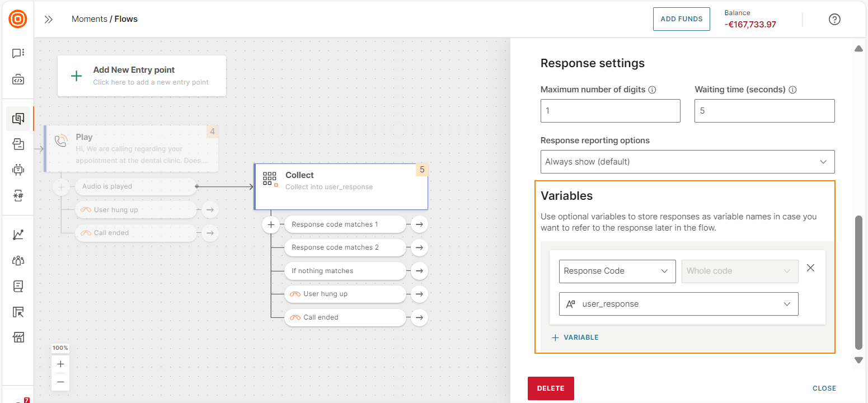The image size is (868, 403).
Task: Open the Moments sidebar icon
Action: pyautogui.click(x=18, y=119)
